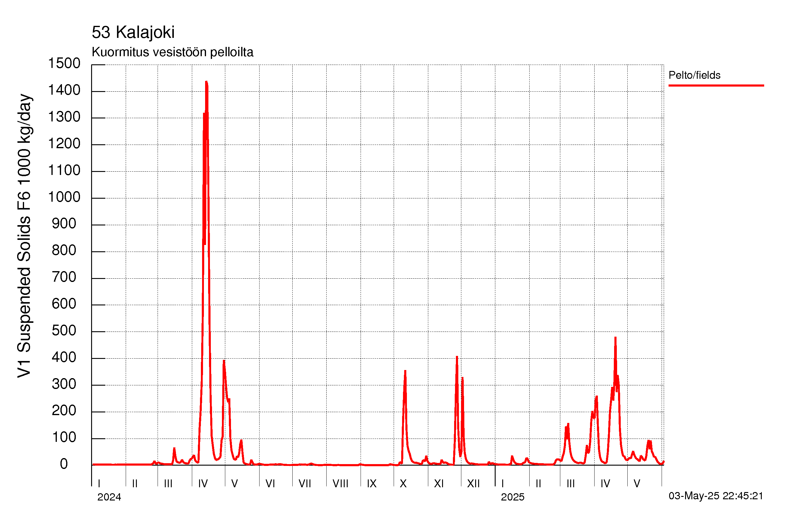The height and width of the screenshot is (511, 812).
Task: Click month label VIII on the x-axis
Action: click(x=340, y=484)
